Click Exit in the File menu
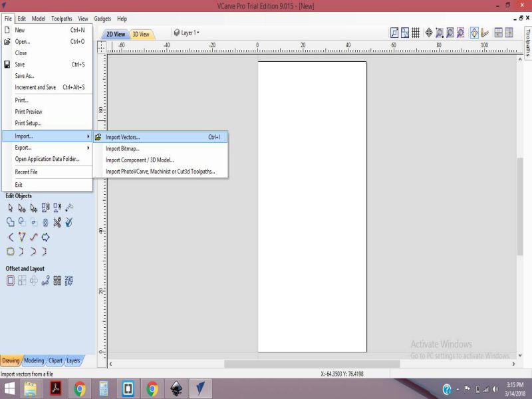532x399 pixels. (47, 185)
